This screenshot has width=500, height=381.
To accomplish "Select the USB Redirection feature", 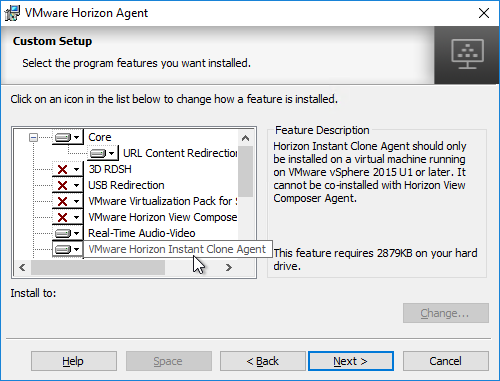I will point(126,185).
